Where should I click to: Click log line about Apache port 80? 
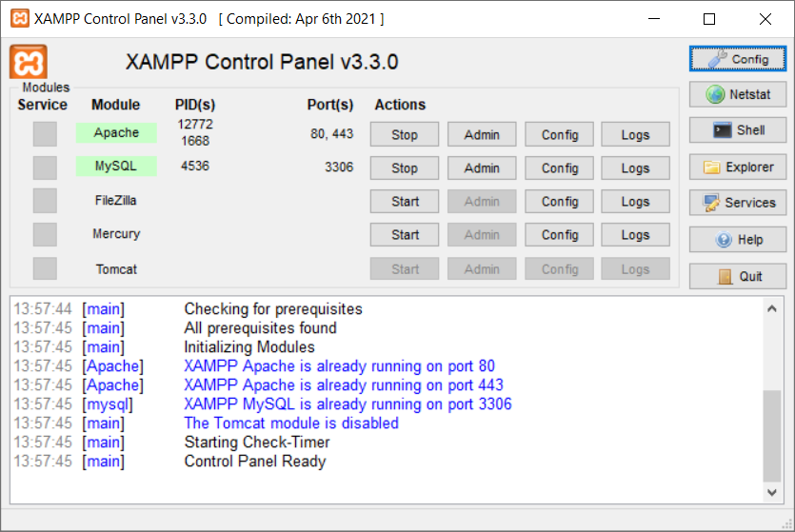(339, 365)
